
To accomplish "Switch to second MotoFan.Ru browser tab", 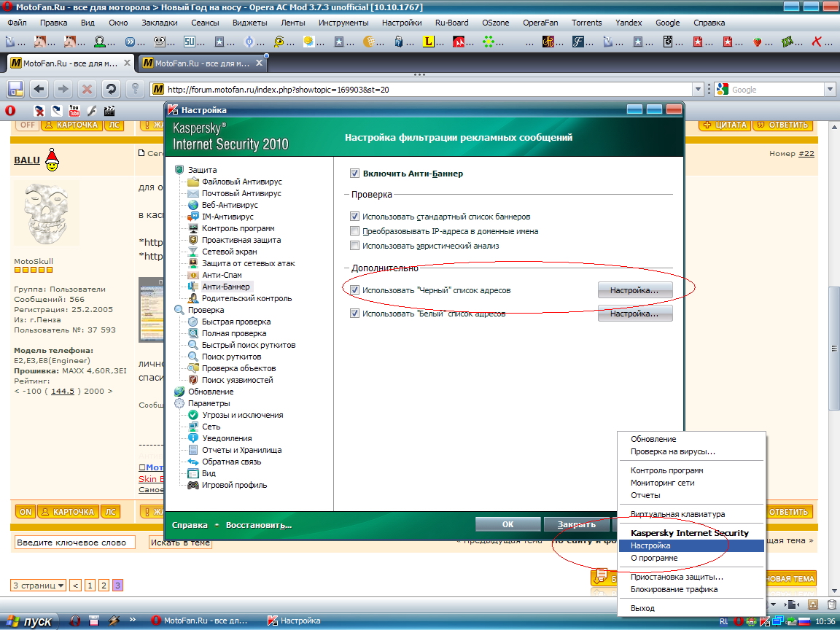I will click(x=203, y=63).
